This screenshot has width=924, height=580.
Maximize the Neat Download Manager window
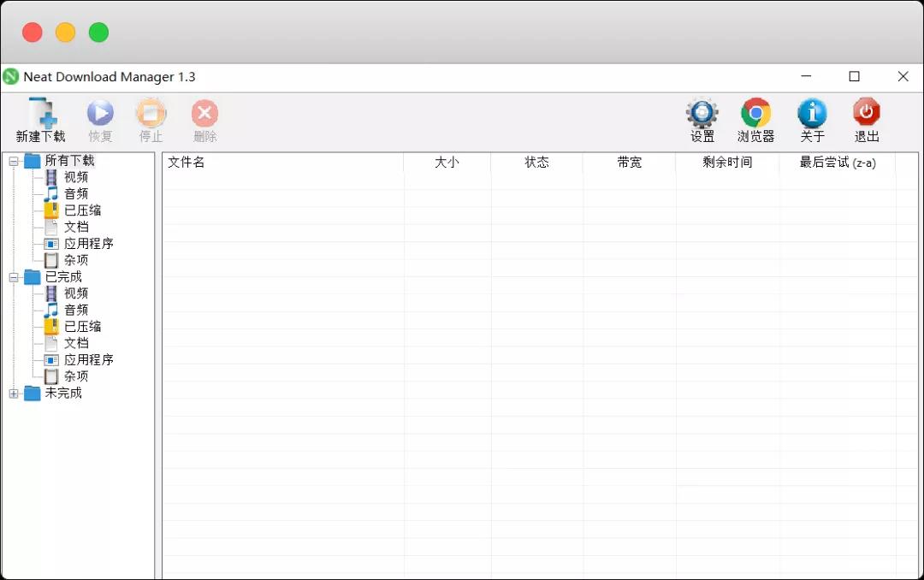(854, 77)
